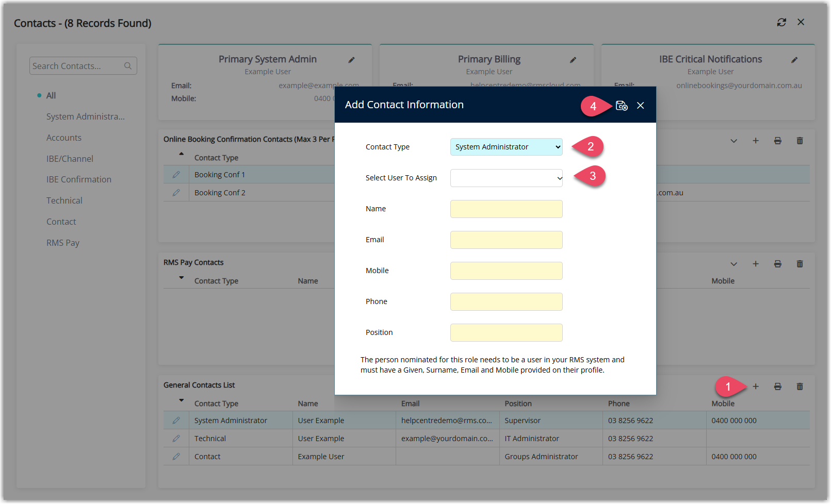Open the RMS Pay filter
The width and height of the screenshot is (831, 504).
pos(63,243)
